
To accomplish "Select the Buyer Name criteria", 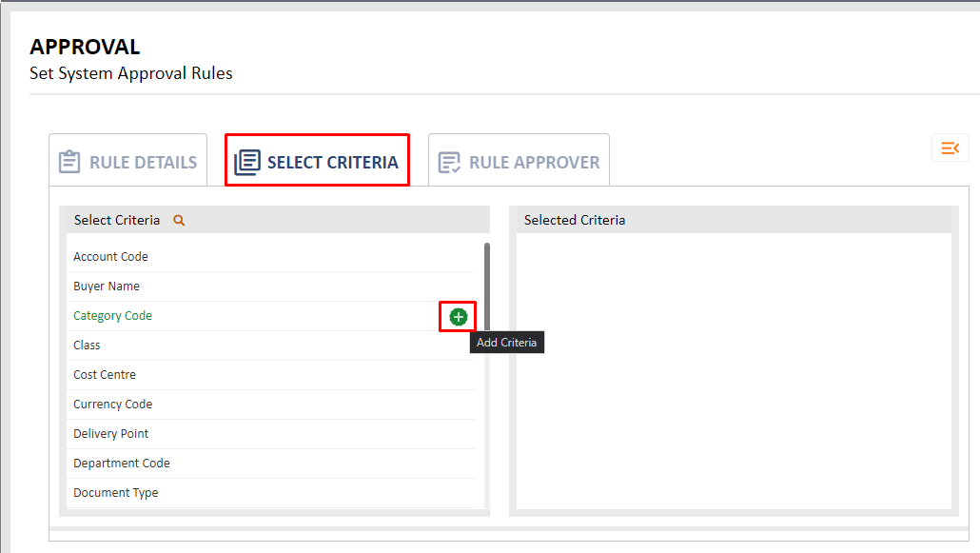I will (x=270, y=286).
